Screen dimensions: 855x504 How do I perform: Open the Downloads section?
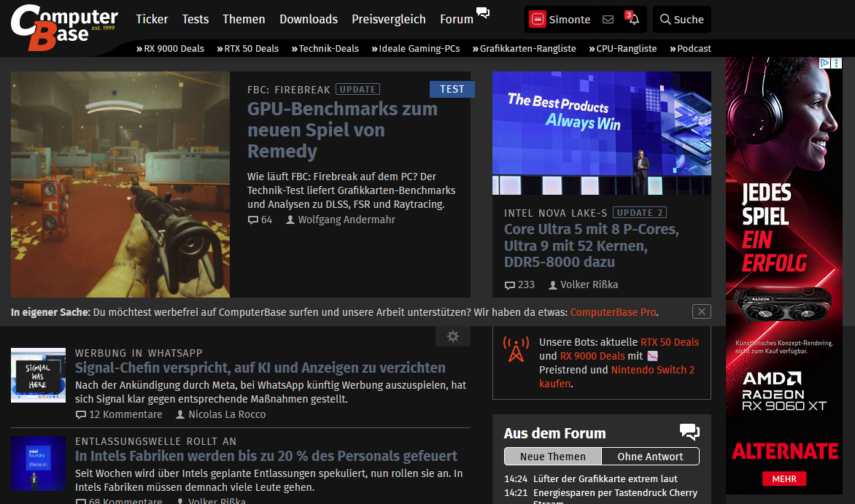pyautogui.click(x=309, y=19)
